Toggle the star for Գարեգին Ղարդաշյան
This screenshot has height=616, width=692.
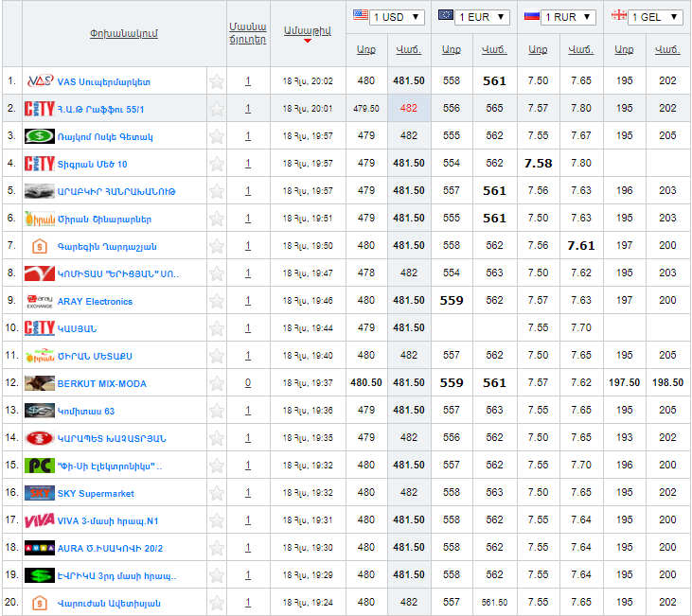point(217,246)
